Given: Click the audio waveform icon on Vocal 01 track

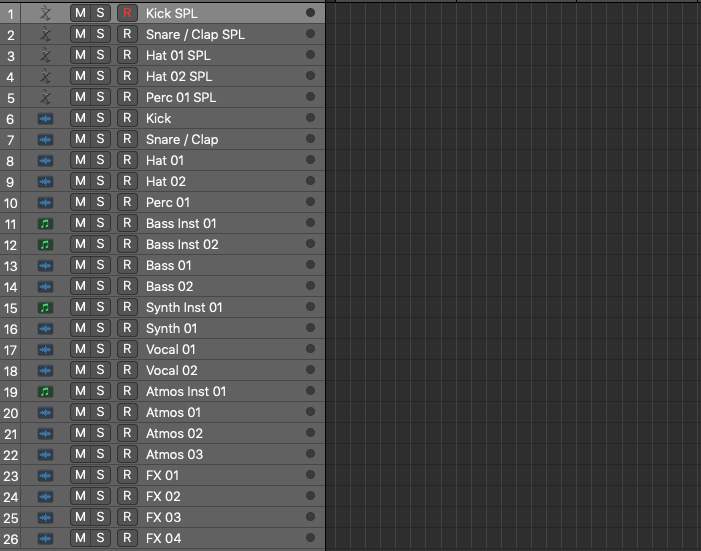Looking at the screenshot, I should [x=44, y=349].
